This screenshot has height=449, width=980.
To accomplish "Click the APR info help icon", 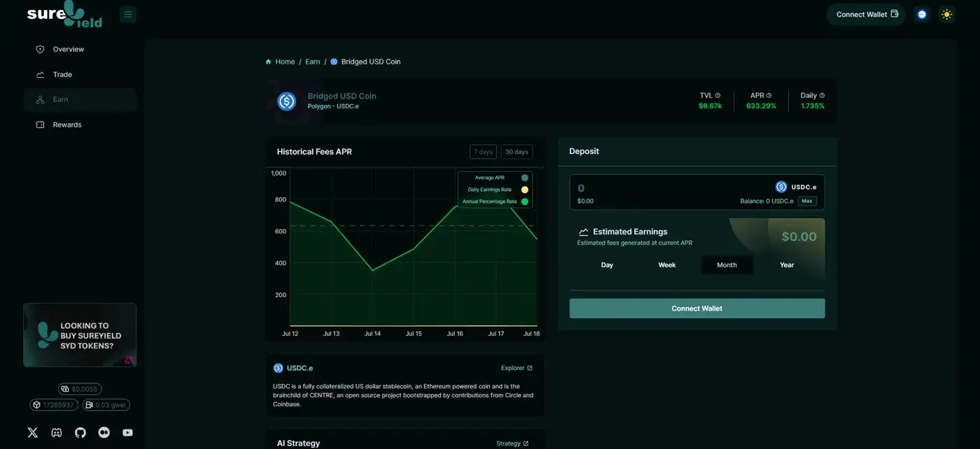I will click(x=769, y=96).
